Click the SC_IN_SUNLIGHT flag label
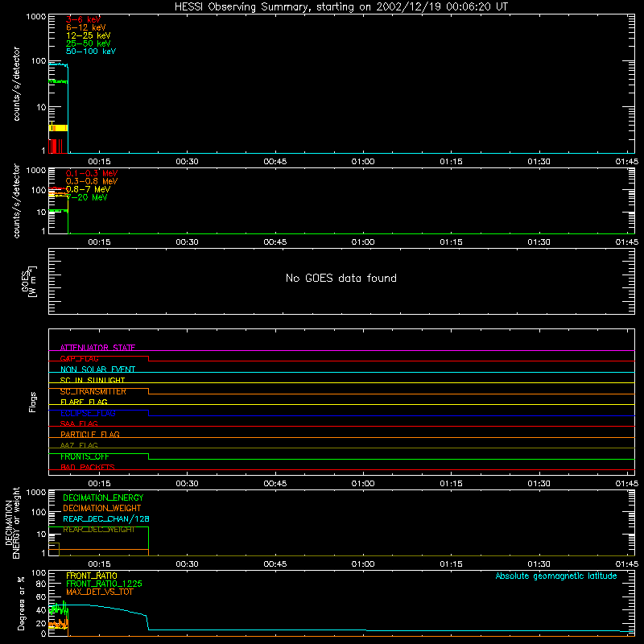 (x=93, y=380)
